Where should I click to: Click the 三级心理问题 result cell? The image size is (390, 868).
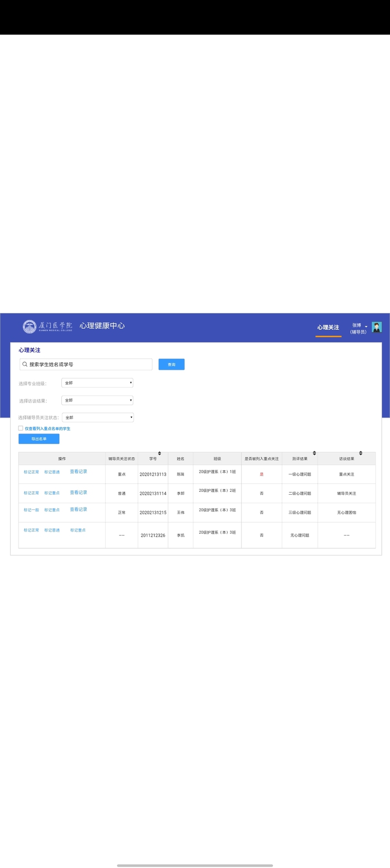(300, 512)
